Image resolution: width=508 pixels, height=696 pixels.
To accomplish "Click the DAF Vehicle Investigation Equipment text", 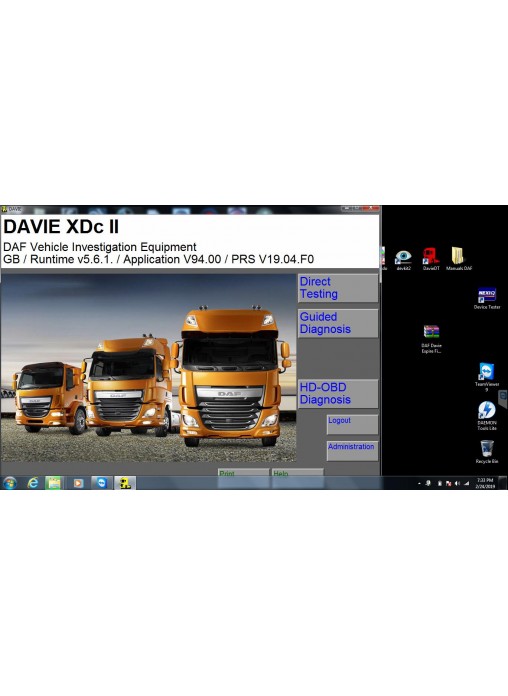I will coord(99,247).
